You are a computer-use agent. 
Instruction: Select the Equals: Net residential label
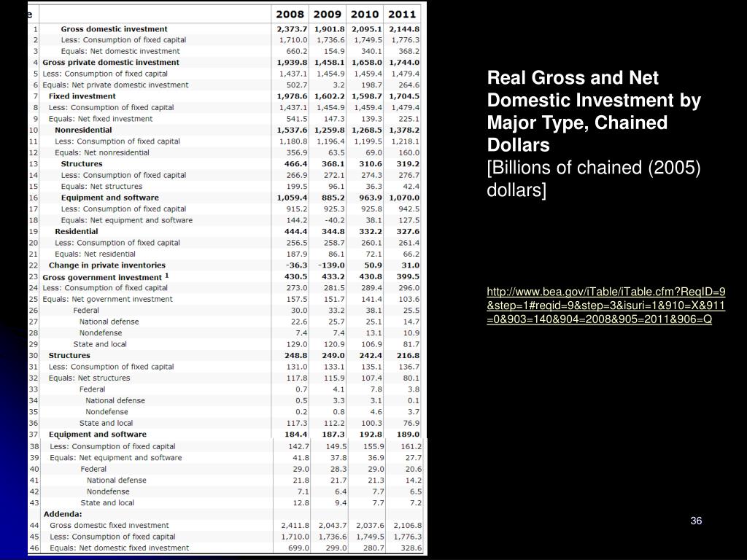pyautogui.click(x=95, y=254)
